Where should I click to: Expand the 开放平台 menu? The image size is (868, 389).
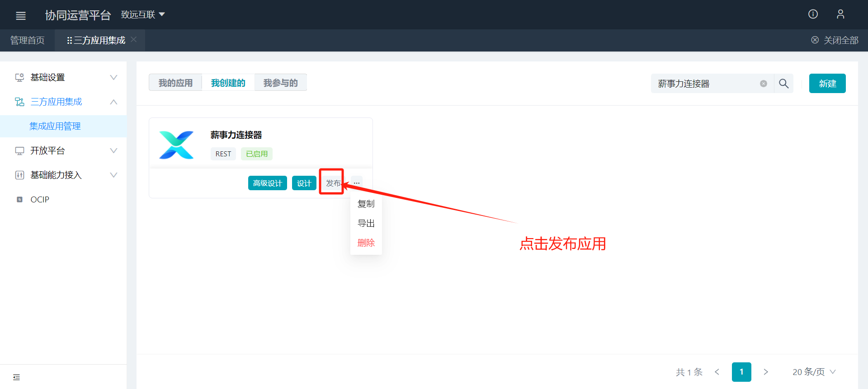[63, 150]
